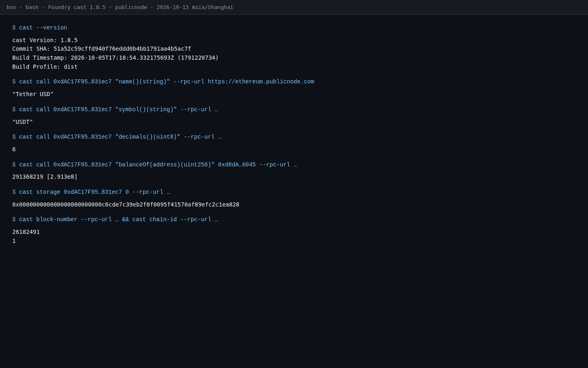Viewport: 588px width, 368px height.
Task: Click the 'cast --version' command line
Action: pos(40,28)
